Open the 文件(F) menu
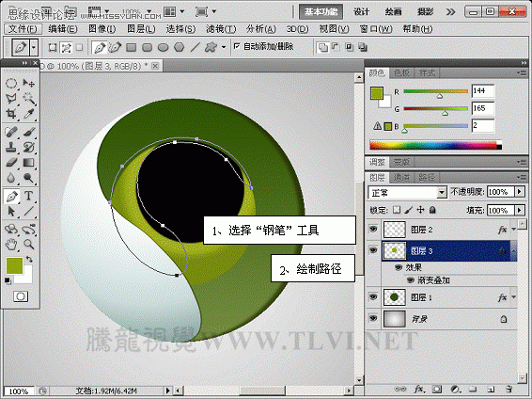Screen dimensions: 532x399 click(x=23, y=29)
